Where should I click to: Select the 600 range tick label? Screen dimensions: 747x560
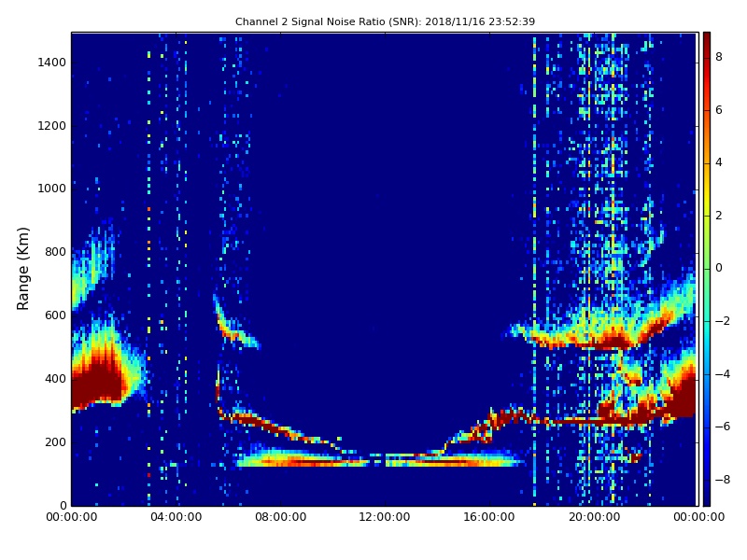pos(56,315)
